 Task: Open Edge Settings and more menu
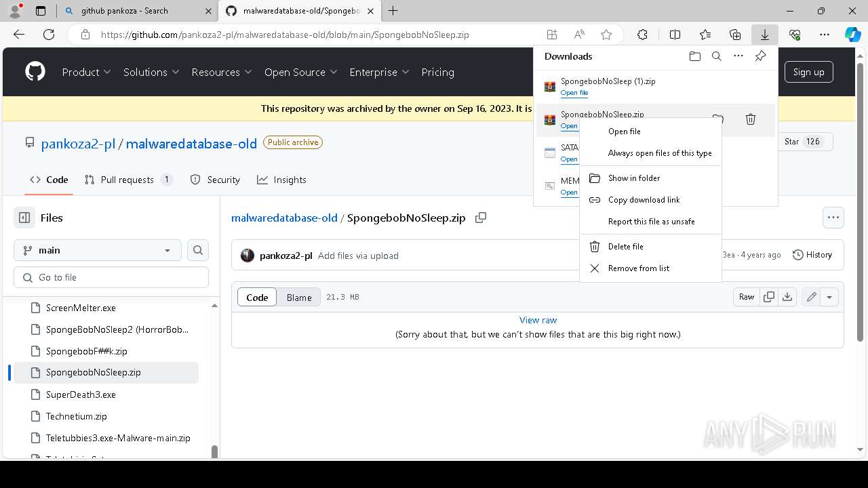(825, 35)
